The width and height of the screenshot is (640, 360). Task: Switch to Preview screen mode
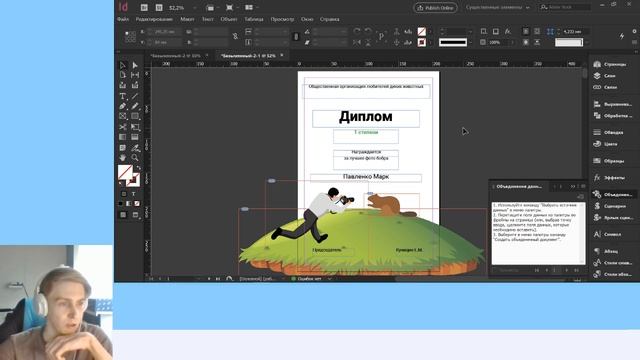point(136,215)
